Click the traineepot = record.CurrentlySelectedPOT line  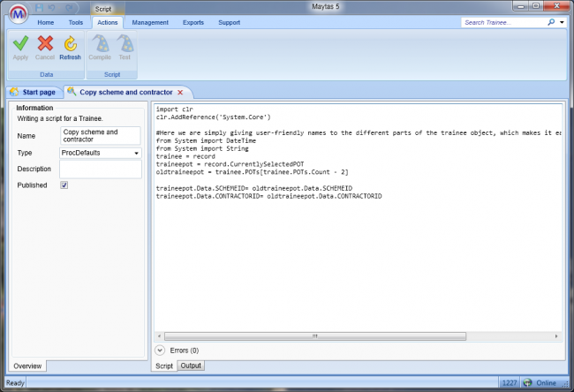pos(230,164)
